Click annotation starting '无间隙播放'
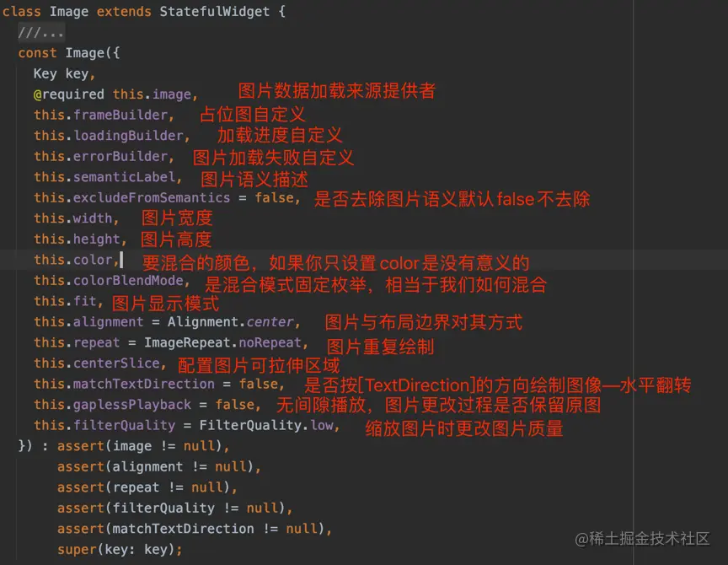728x565 pixels. (438, 405)
